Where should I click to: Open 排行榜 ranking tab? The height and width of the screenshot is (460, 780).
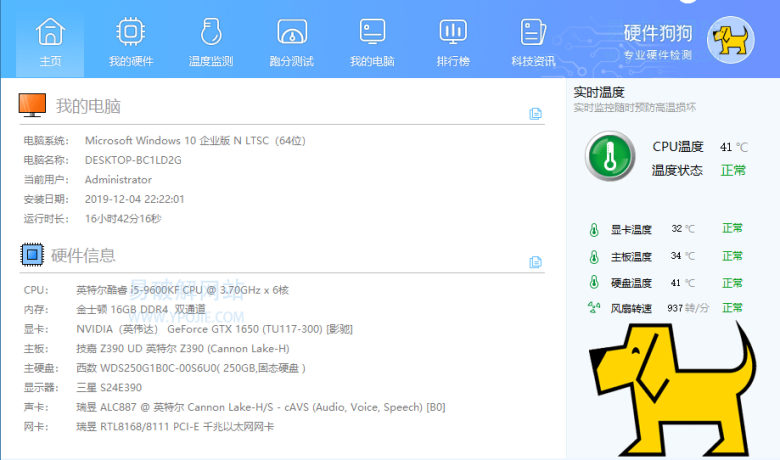[x=453, y=43]
